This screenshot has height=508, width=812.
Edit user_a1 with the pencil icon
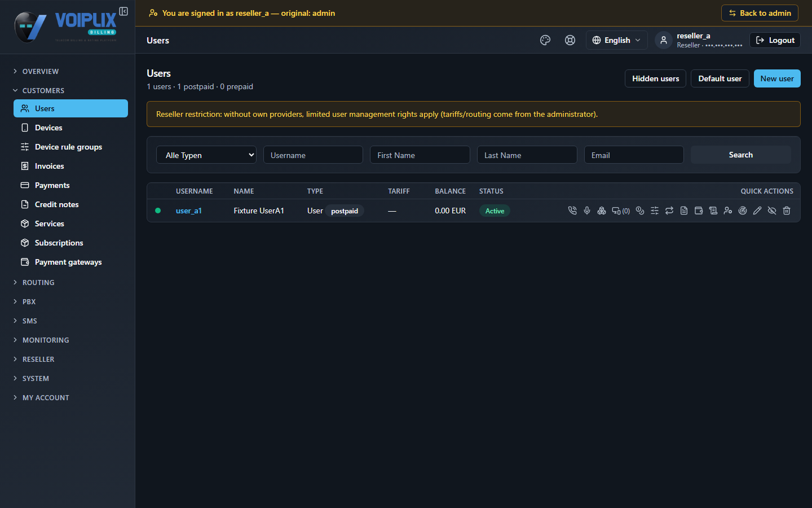pyautogui.click(x=757, y=211)
